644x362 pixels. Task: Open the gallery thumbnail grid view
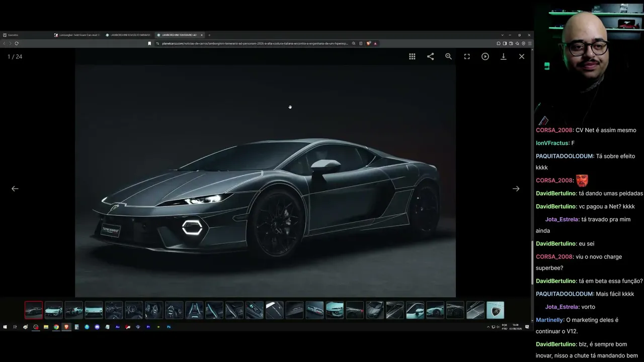coord(412,57)
